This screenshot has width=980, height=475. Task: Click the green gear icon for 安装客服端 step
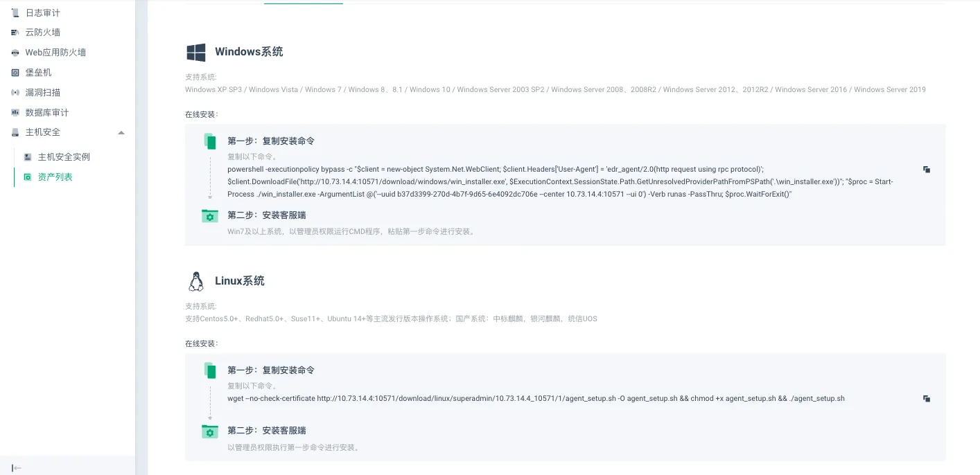click(209, 217)
